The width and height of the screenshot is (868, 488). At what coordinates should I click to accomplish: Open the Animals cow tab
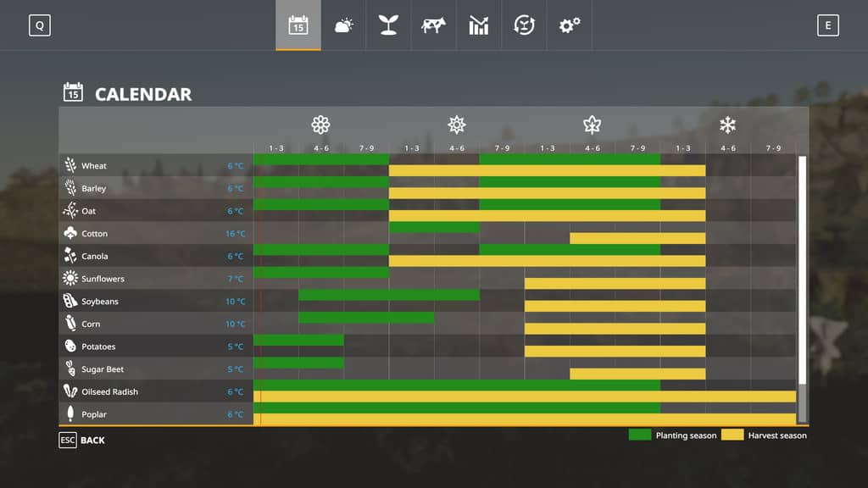pyautogui.click(x=433, y=25)
